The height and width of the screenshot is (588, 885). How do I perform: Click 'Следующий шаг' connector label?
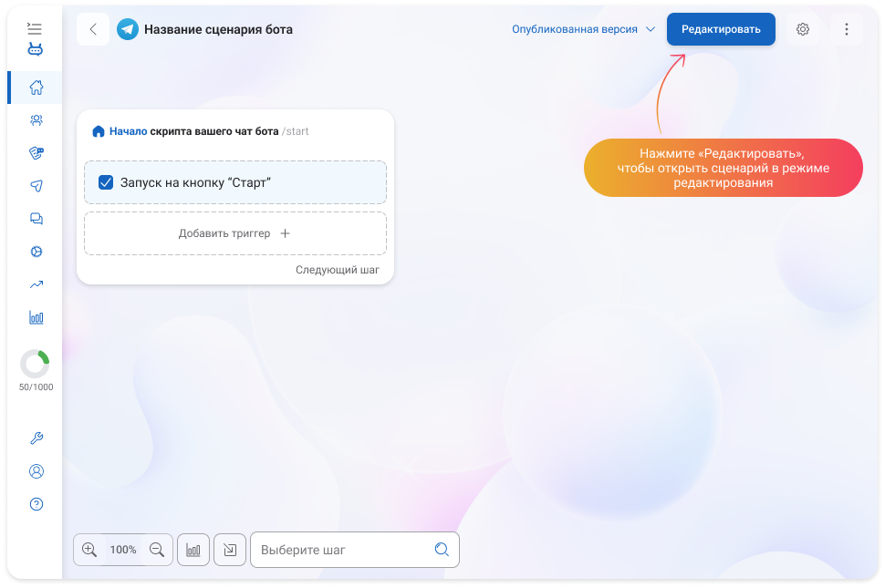click(x=338, y=270)
